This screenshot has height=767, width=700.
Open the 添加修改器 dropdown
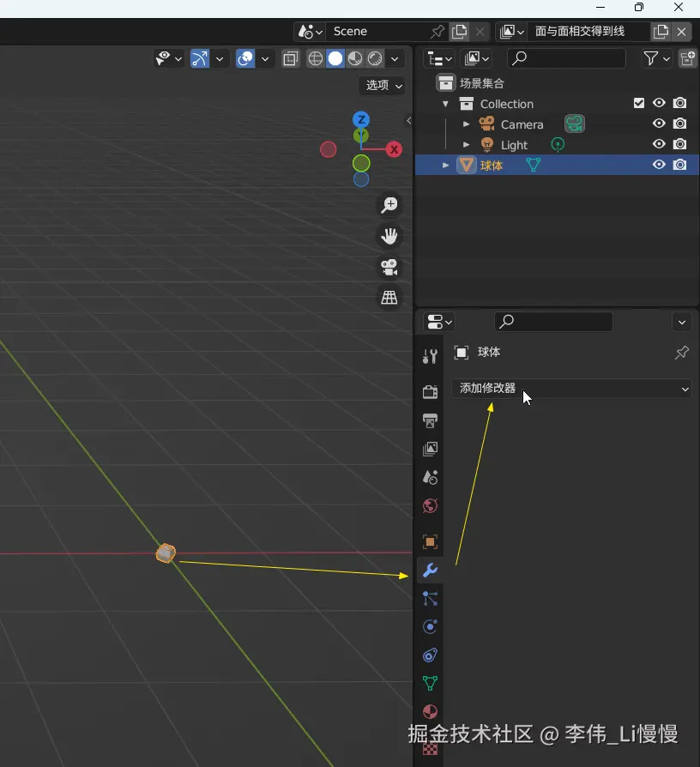(x=571, y=389)
